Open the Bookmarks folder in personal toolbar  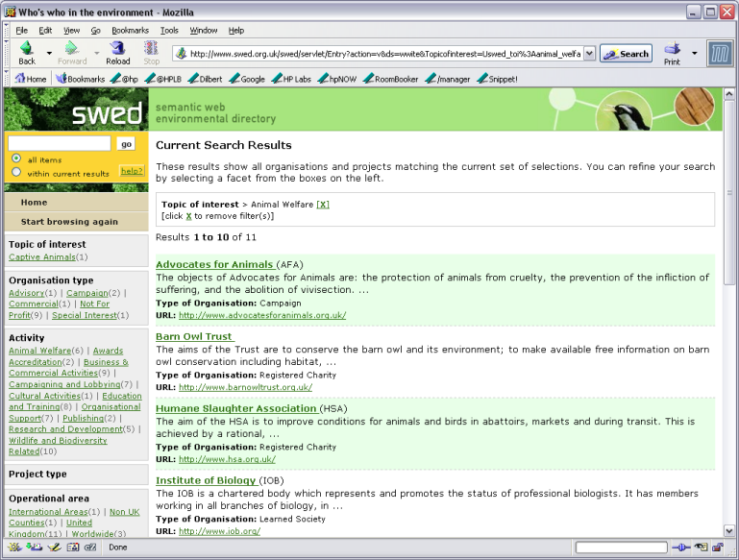tap(79, 79)
